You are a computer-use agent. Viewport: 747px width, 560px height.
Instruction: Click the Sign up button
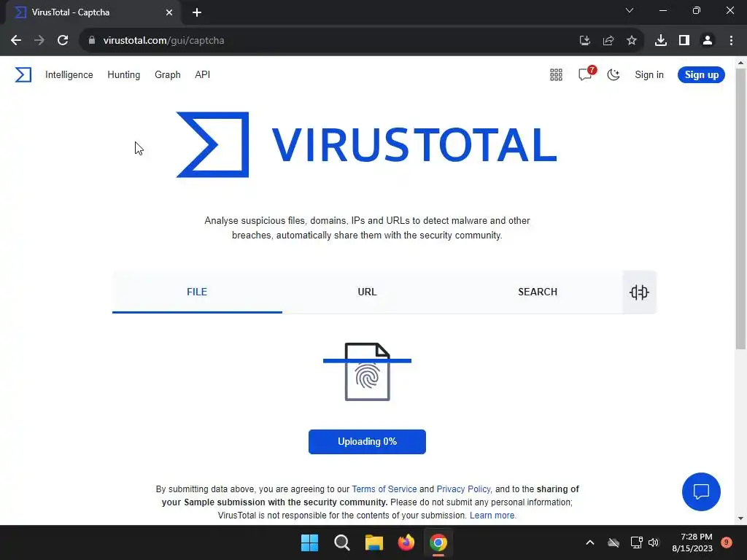point(701,75)
